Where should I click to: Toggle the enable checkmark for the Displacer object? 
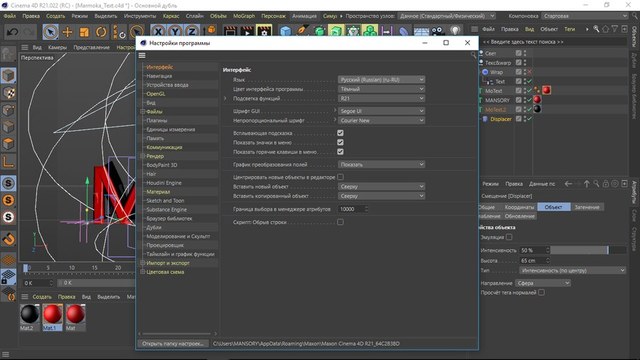click(x=529, y=119)
